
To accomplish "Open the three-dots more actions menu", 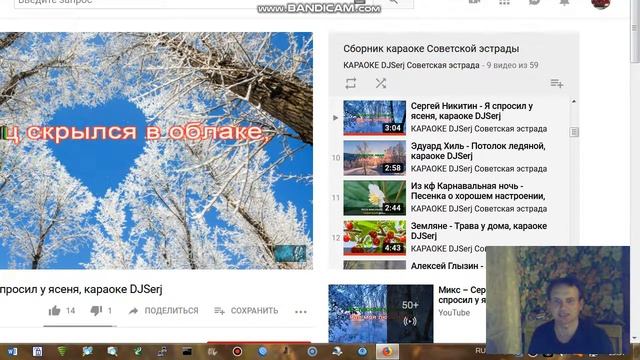I will tap(301, 311).
